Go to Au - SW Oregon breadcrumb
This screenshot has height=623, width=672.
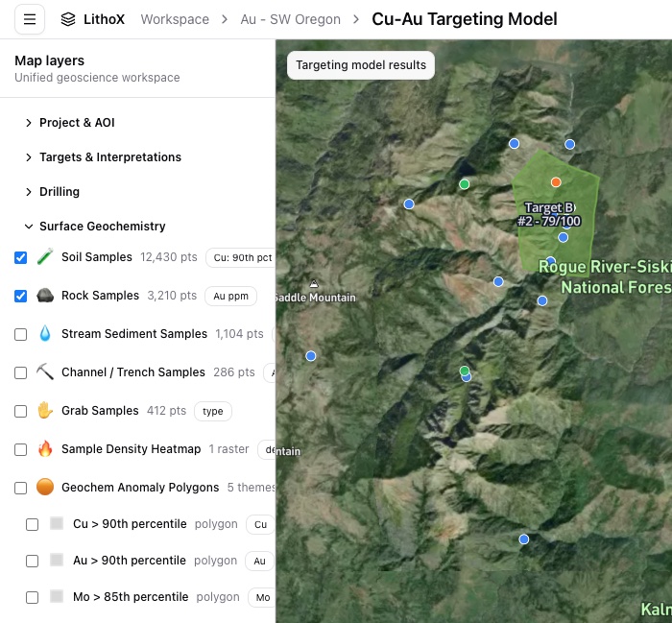pyautogui.click(x=291, y=19)
